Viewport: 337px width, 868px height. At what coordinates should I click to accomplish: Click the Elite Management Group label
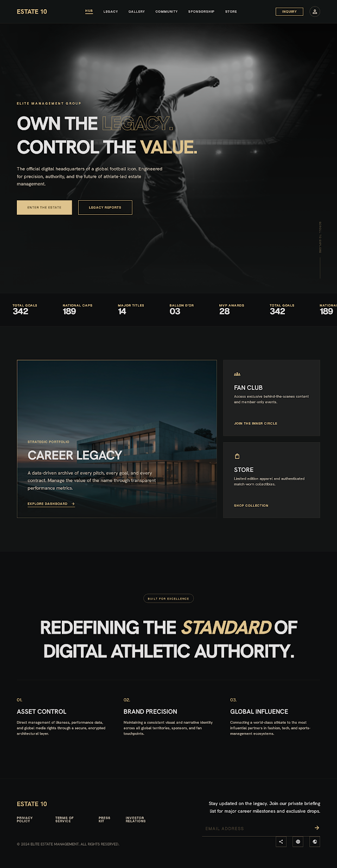(x=49, y=103)
